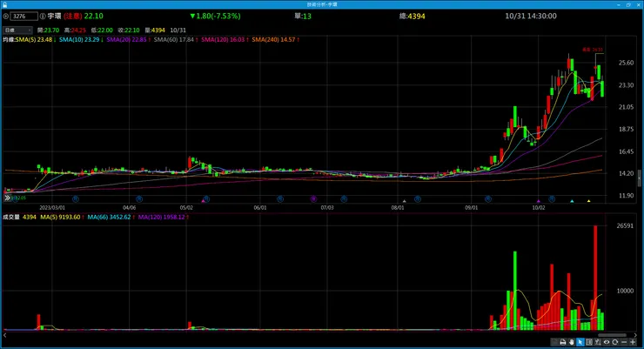The height and width of the screenshot is (349, 644).
Task: Click the 2023/03/01 date label
Action: click(52, 208)
